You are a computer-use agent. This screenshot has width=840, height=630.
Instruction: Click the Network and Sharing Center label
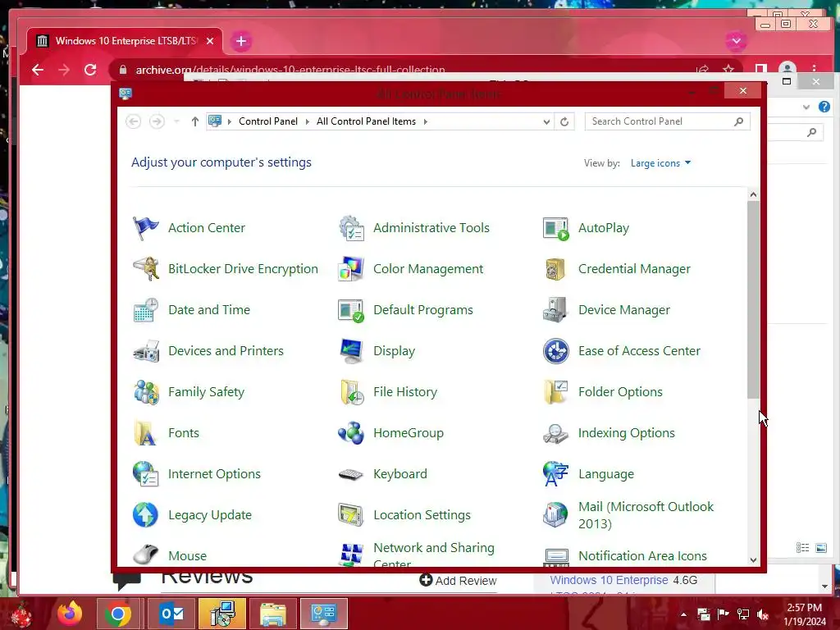(433, 555)
